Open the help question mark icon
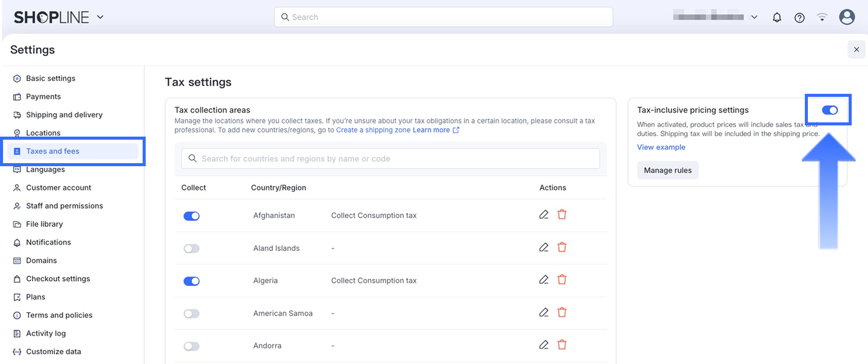 [x=799, y=17]
